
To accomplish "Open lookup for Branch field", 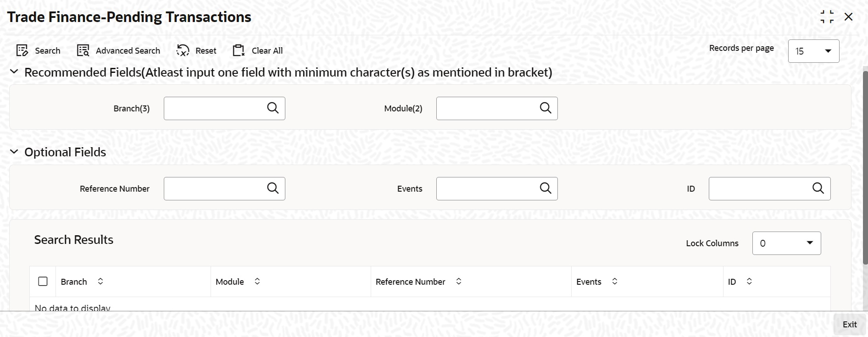I will tap(273, 108).
